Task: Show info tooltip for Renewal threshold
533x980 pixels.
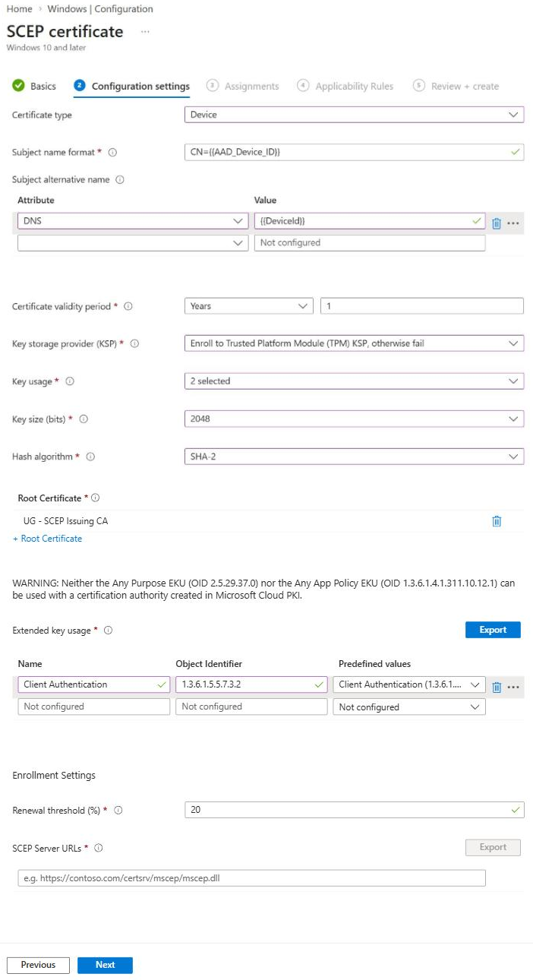Action: (118, 811)
